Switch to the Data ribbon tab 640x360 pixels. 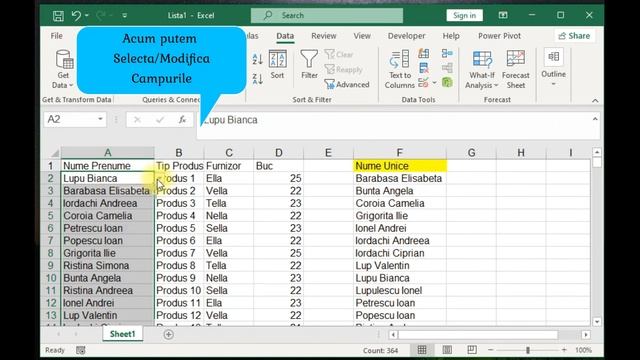pos(285,36)
